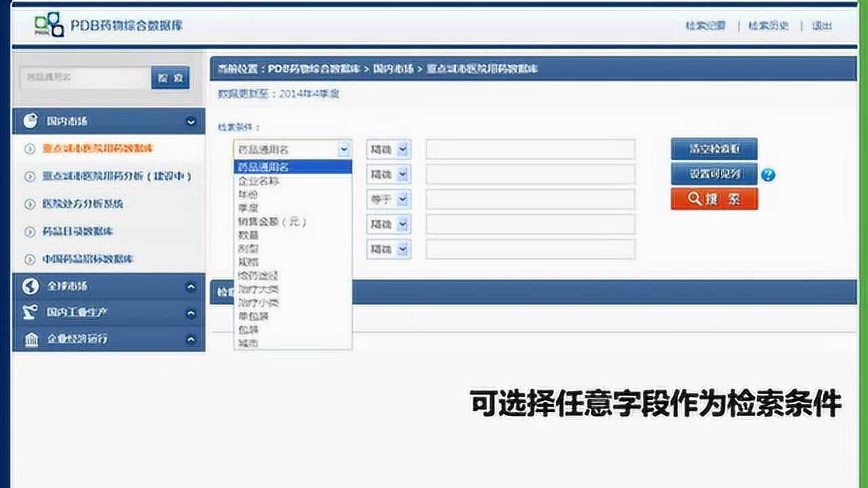The width and height of the screenshot is (868, 488).
Task: Click the help question mark icon
Action: click(768, 174)
